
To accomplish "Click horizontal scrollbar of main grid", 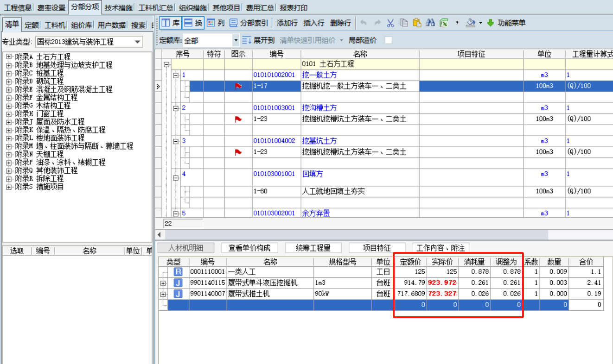I will point(356,235).
